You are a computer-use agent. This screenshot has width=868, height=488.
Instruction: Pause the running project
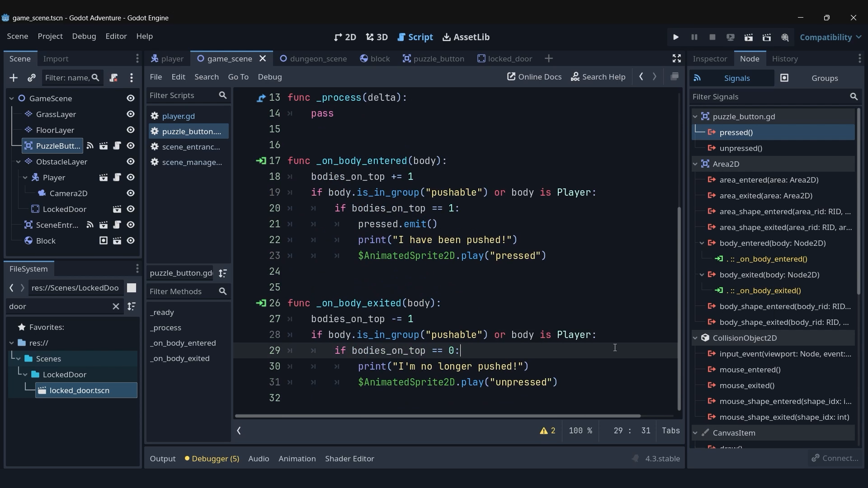[x=694, y=37]
